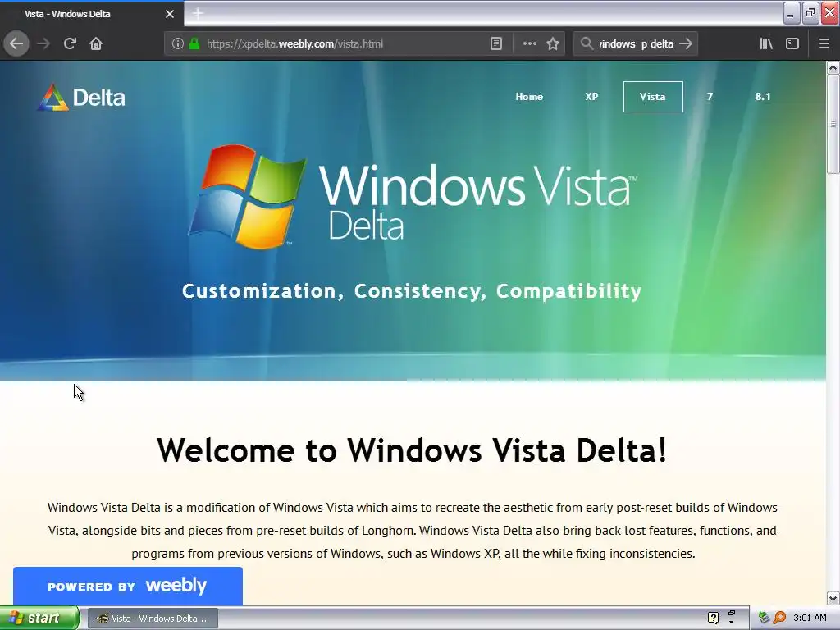Click the help question-mark taskbar icon
Image resolution: width=840 pixels, height=630 pixels.
(713, 619)
